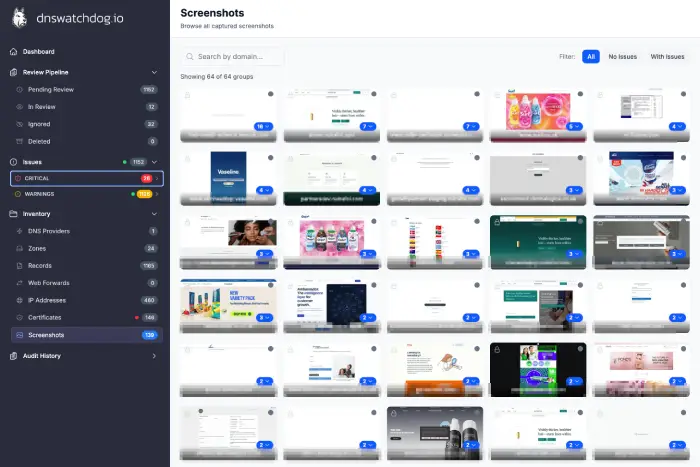Expand the 2 badge on black green-graphics card

pos(574,381)
